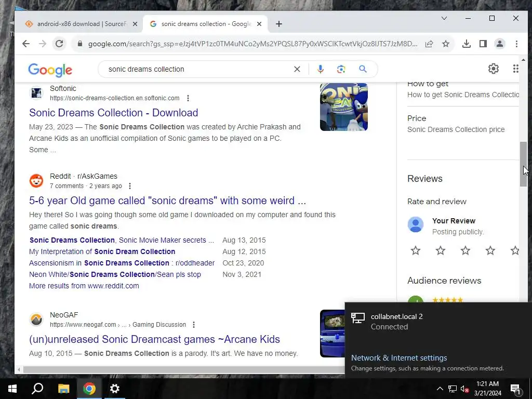Viewport: 532px width, 399px height.
Task: Toggle Chrome side panel icon
Action: click(483, 44)
